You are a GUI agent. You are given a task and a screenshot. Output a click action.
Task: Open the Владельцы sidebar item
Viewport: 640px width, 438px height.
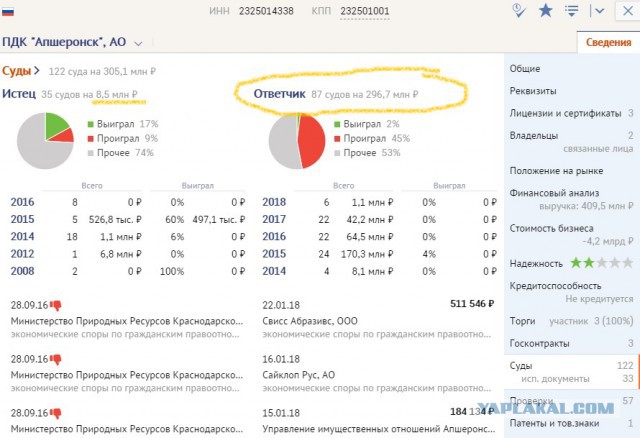tap(533, 136)
